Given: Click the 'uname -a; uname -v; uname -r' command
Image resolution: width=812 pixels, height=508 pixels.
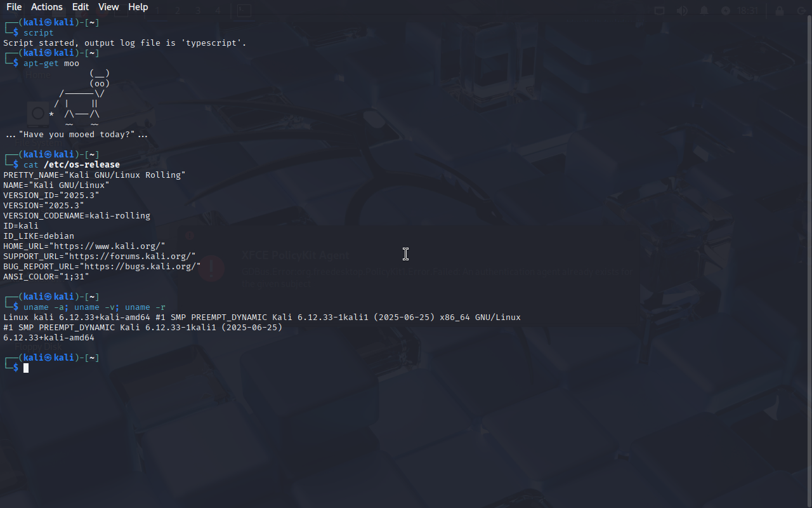Looking at the screenshot, I should [x=95, y=307].
